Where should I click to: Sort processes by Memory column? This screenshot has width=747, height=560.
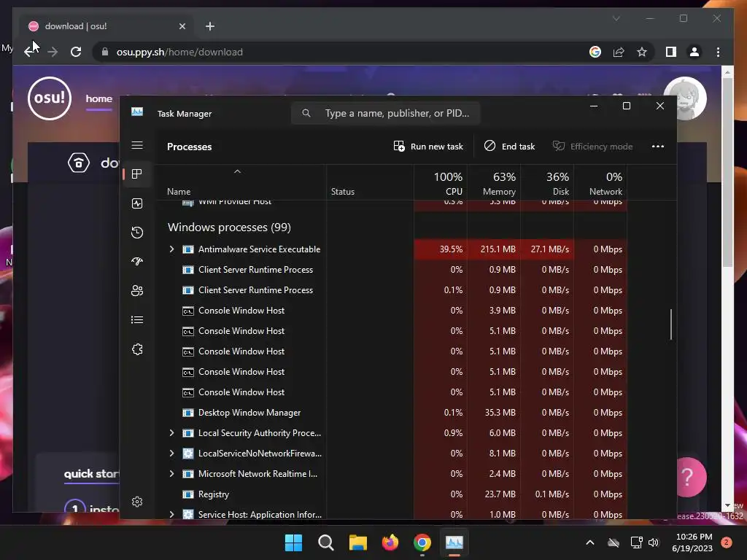(x=494, y=183)
